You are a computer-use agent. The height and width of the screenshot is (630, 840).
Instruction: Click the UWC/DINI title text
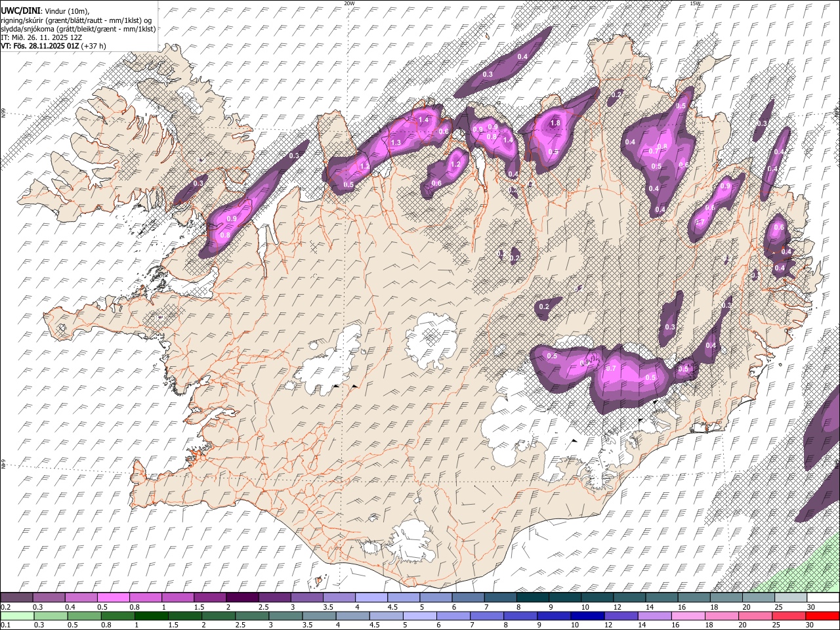(21, 11)
